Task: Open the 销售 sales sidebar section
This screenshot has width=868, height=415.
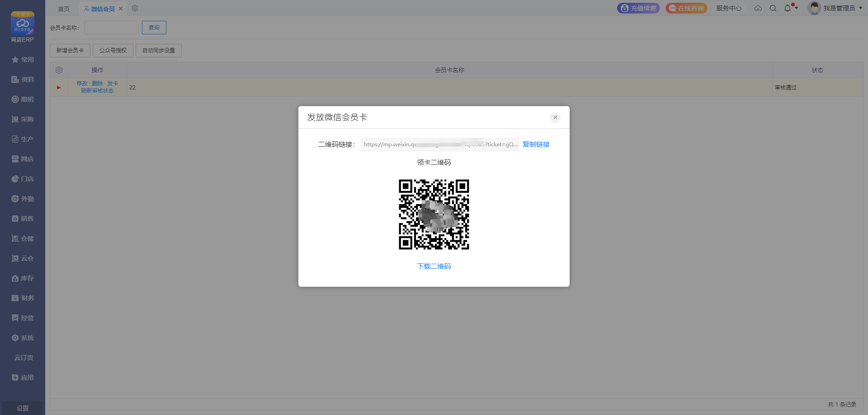Action: 23,219
